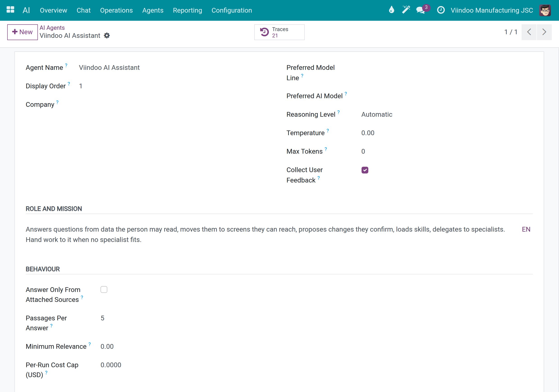
Task: Go to previous record arrow
Action: point(529,32)
